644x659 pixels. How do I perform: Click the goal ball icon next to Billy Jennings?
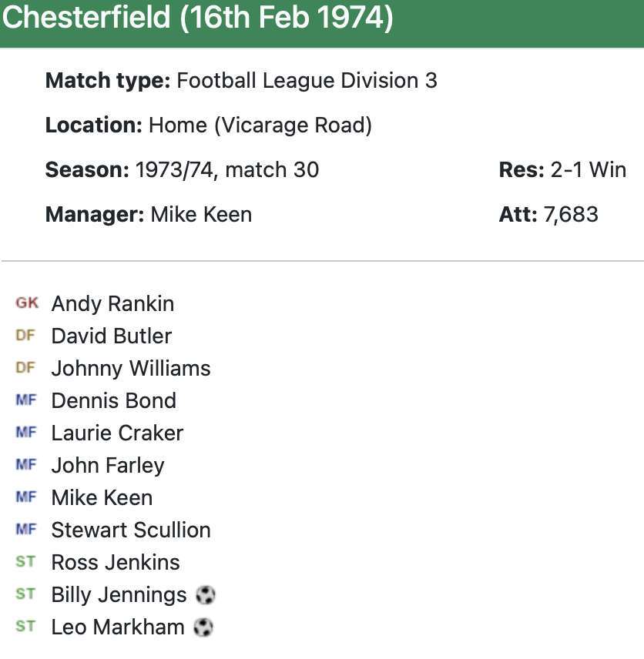click(x=206, y=595)
